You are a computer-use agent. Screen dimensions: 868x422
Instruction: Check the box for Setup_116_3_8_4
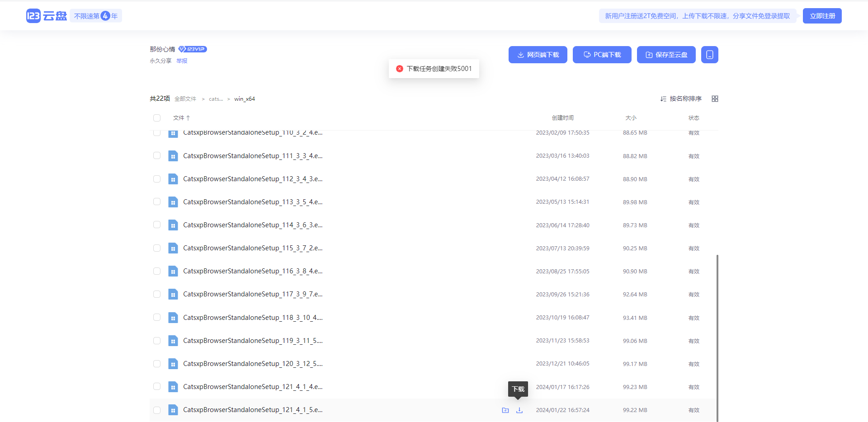(x=157, y=271)
